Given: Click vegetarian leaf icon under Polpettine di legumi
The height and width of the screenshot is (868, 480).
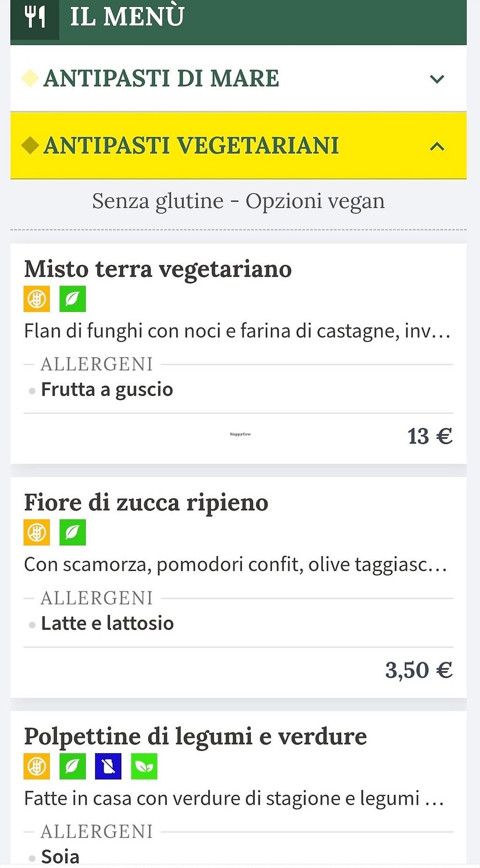Looking at the screenshot, I should (x=73, y=766).
